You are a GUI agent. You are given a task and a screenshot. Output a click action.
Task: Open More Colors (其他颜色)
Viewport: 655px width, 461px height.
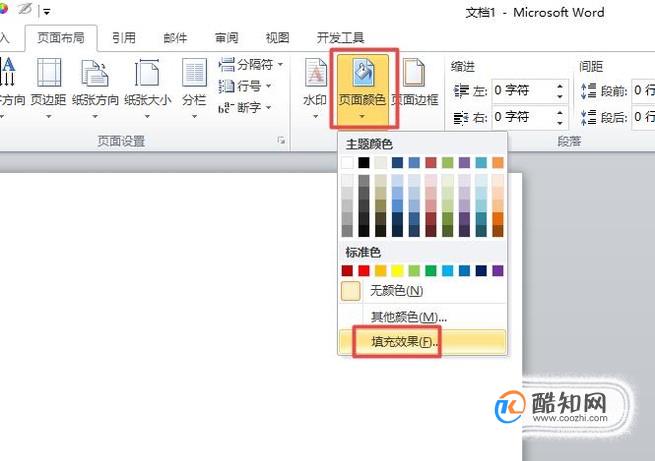point(422,317)
